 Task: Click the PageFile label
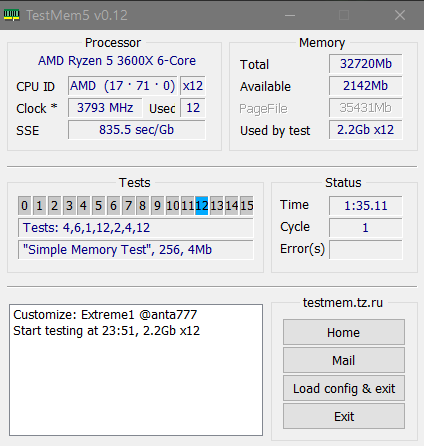[263, 109]
